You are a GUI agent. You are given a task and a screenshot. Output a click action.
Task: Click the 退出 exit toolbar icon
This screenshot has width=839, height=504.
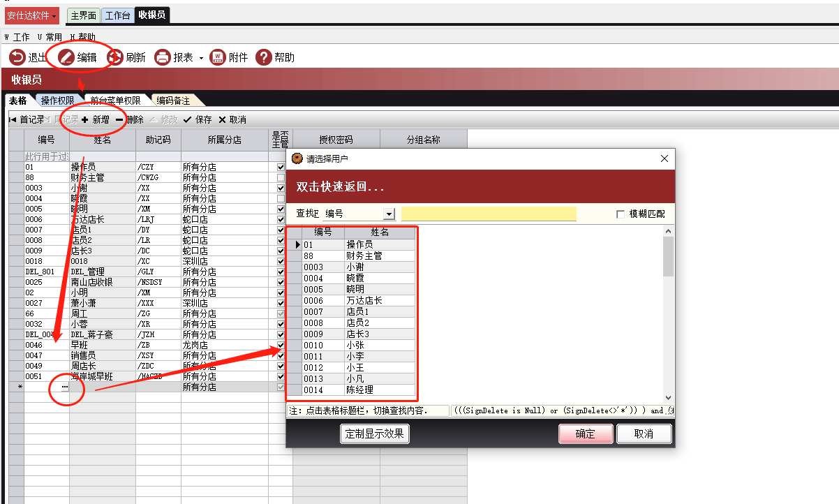(x=17, y=57)
